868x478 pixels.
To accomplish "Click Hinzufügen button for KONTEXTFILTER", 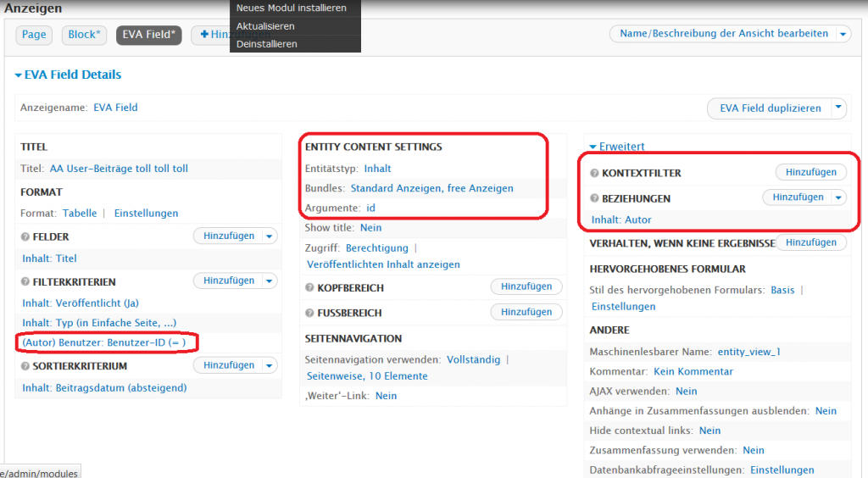I will click(x=810, y=172).
